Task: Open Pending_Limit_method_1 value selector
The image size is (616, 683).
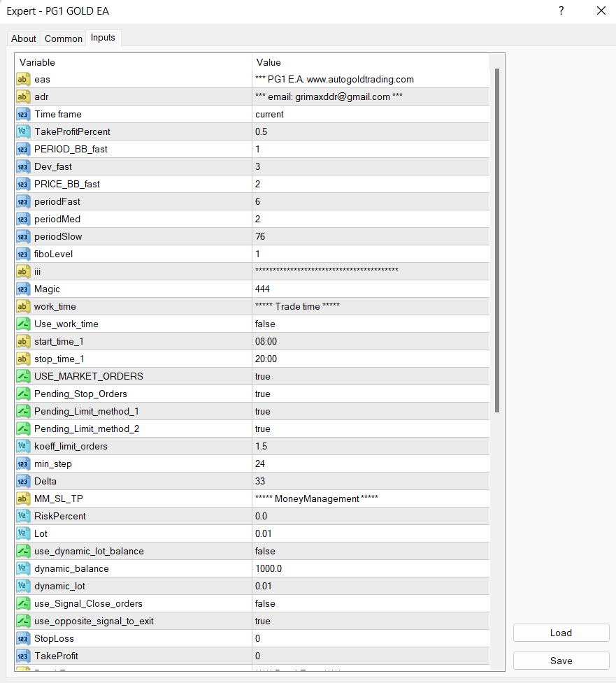Action: (371, 411)
